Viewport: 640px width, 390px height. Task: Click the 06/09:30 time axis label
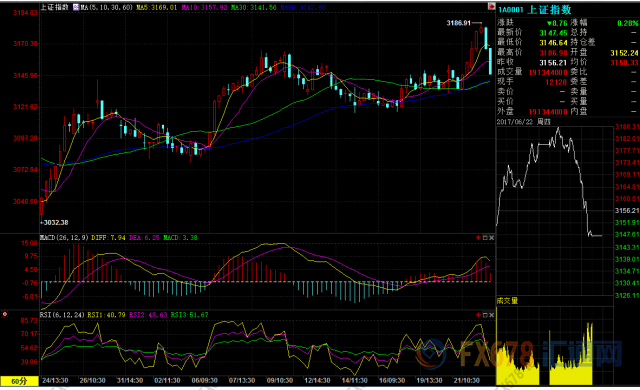[x=205, y=381]
